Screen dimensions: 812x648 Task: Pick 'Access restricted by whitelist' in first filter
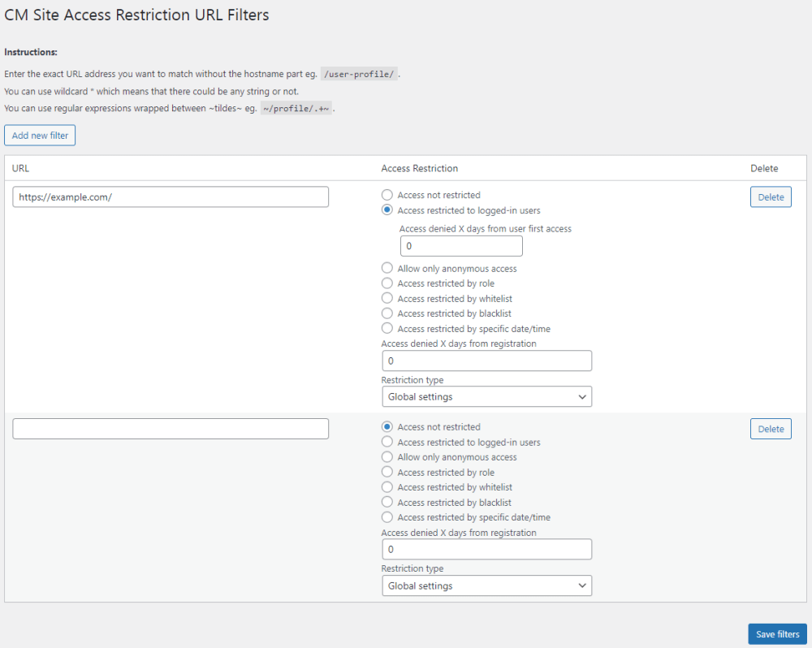pyautogui.click(x=387, y=299)
